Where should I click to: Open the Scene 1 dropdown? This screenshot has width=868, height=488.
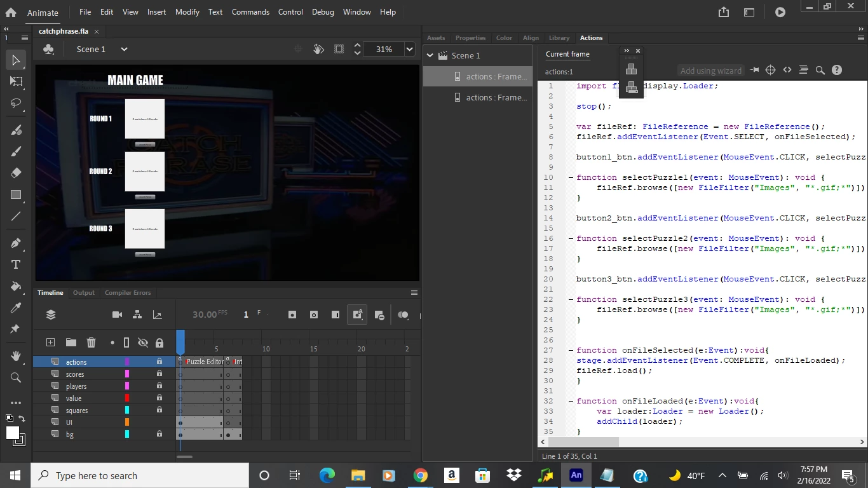click(124, 49)
